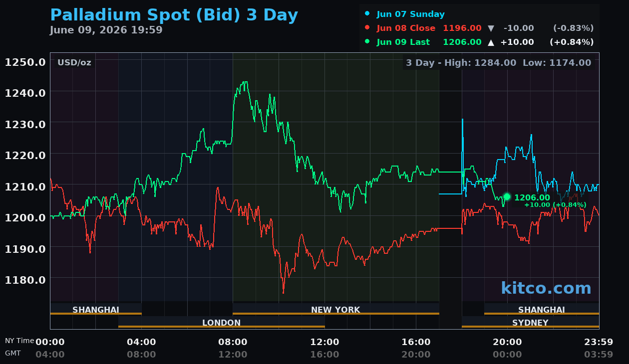Viewport: 629px width, 364px height.
Task: Click the 1250.0 y-axis label
Action: [x=25, y=62]
